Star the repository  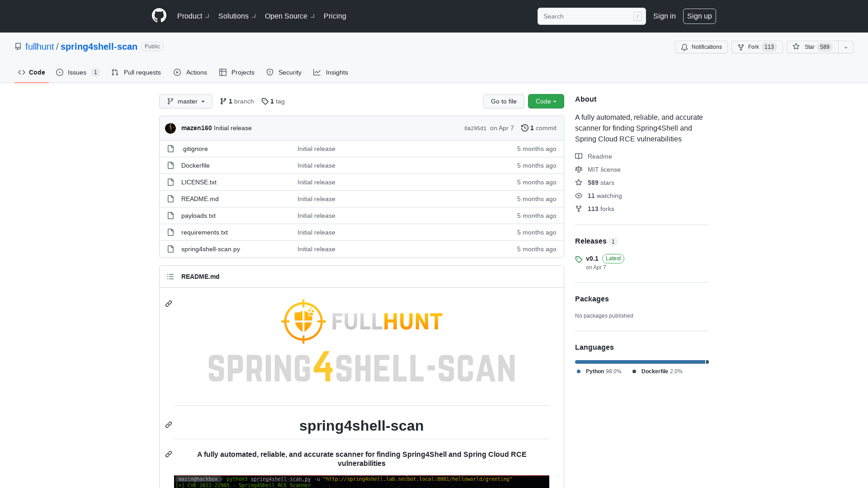coord(812,47)
